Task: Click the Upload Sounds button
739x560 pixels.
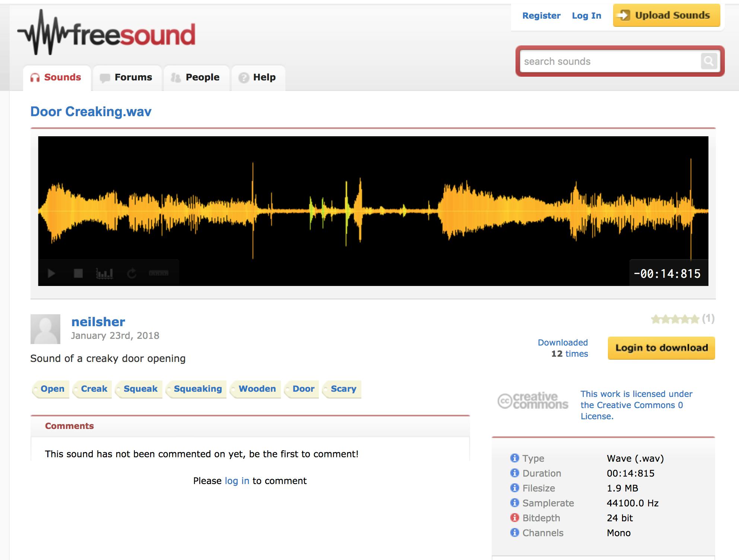Action: point(666,15)
